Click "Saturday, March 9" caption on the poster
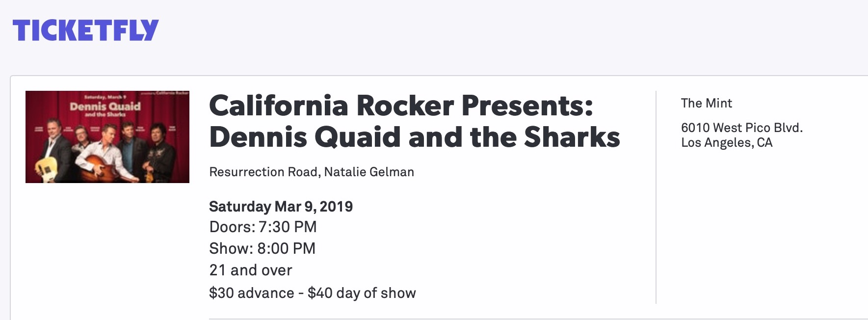Image resolution: width=868 pixels, height=320 pixels. [x=104, y=97]
